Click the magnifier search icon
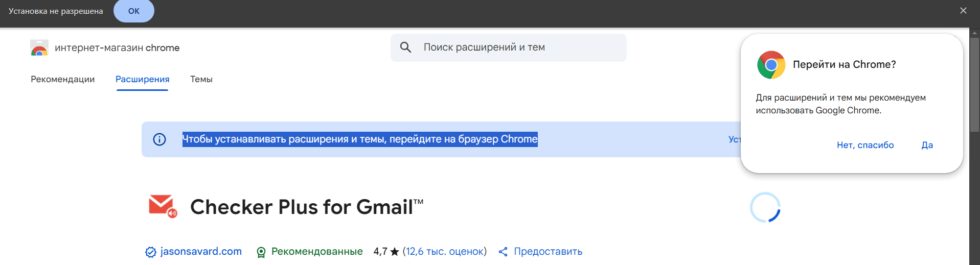The width and height of the screenshot is (980, 265). 405,47
